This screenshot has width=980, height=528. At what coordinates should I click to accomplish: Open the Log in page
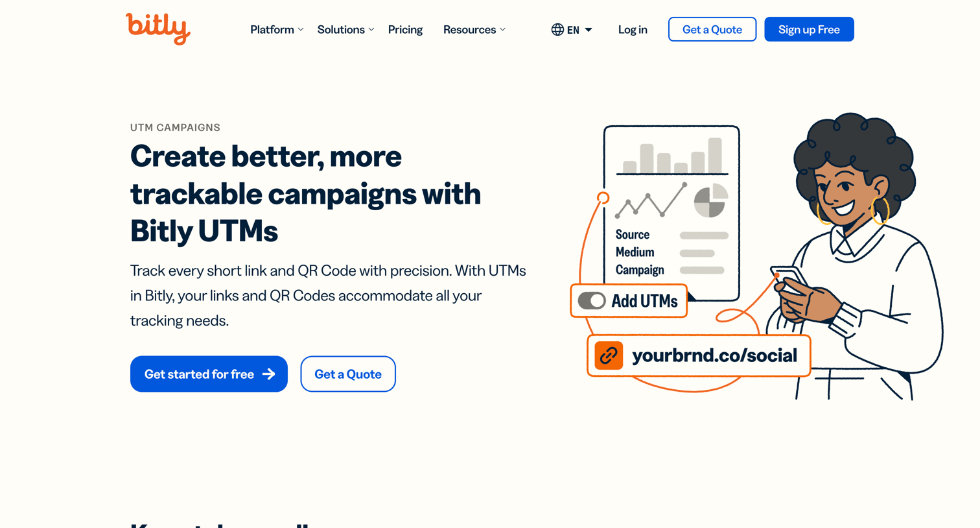(633, 30)
